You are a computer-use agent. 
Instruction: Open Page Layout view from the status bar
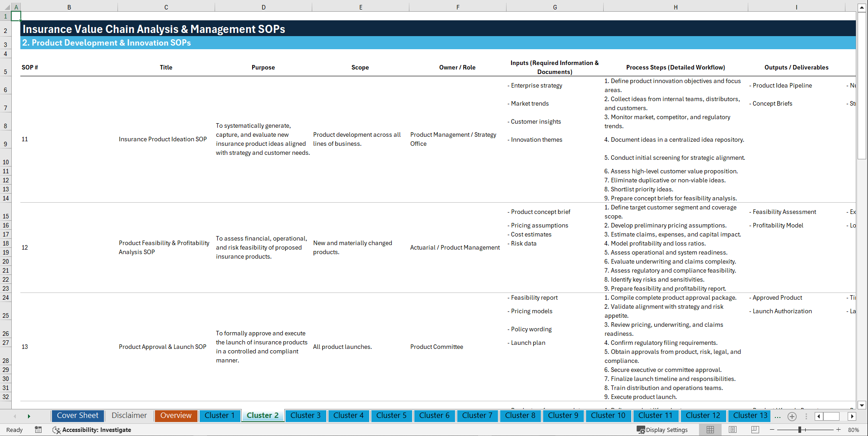(732, 430)
